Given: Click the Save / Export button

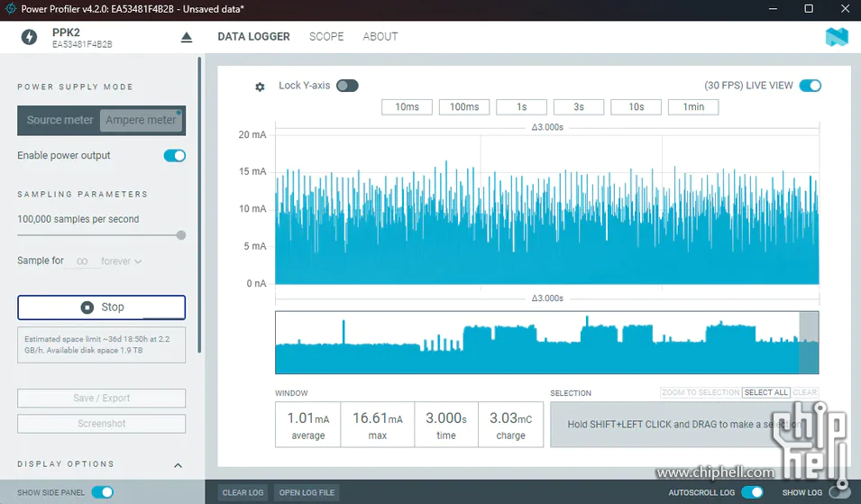Looking at the screenshot, I should (x=102, y=398).
